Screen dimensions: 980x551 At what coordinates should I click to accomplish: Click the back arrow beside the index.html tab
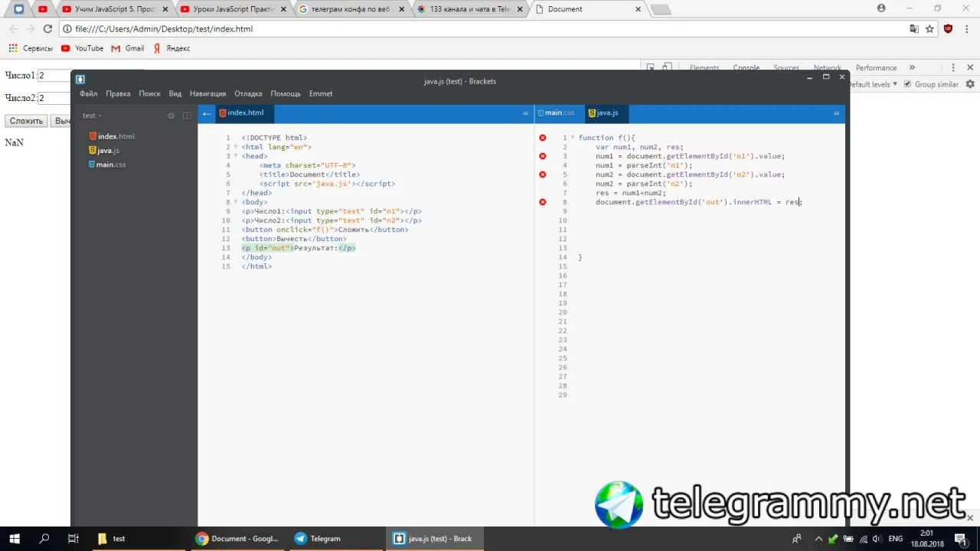coord(207,113)
